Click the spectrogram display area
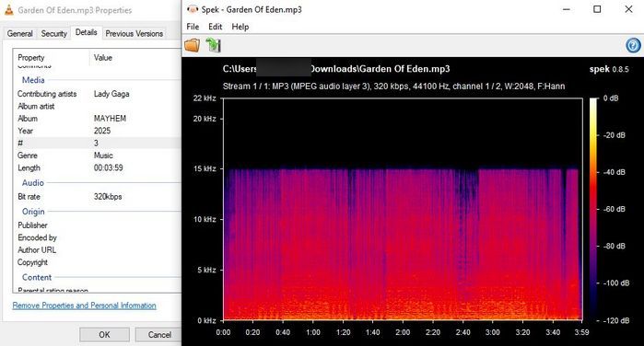Viewport: 644px width, 346px height. click(x=403, y=209)
